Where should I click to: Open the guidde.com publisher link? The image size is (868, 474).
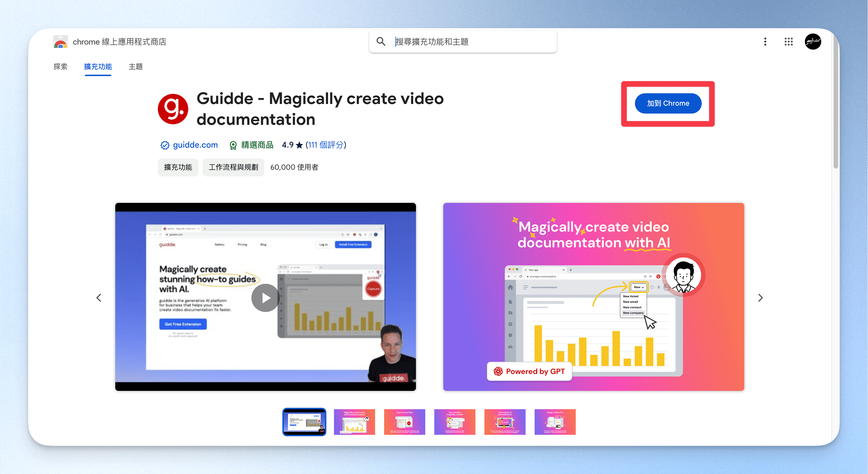pyautogui.click(x=195, y=145)
